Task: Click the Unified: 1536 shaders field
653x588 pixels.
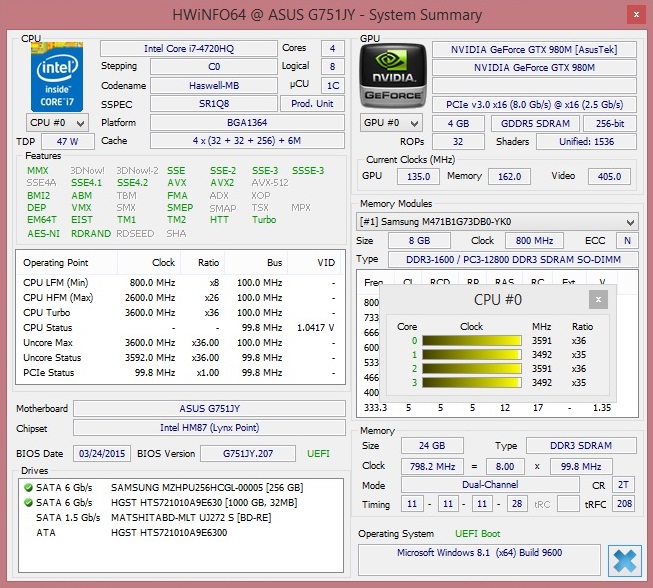Action: tap(586, 142)
